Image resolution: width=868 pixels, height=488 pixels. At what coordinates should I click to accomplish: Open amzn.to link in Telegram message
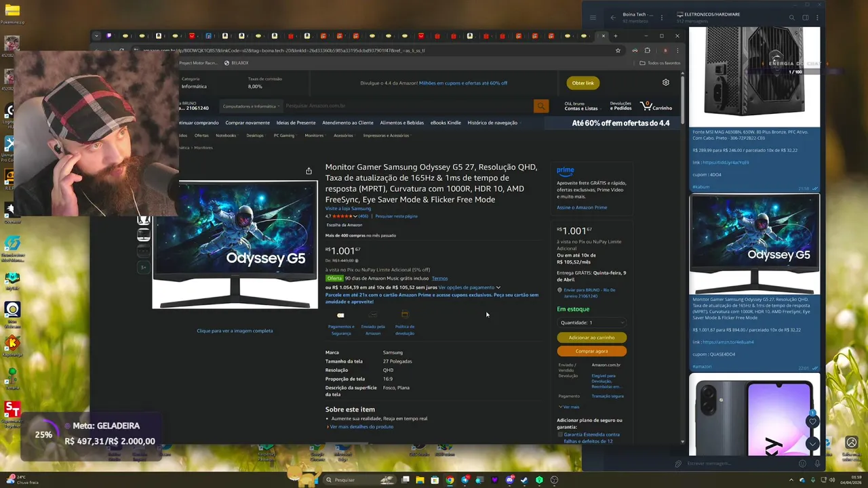pos(728,342)
